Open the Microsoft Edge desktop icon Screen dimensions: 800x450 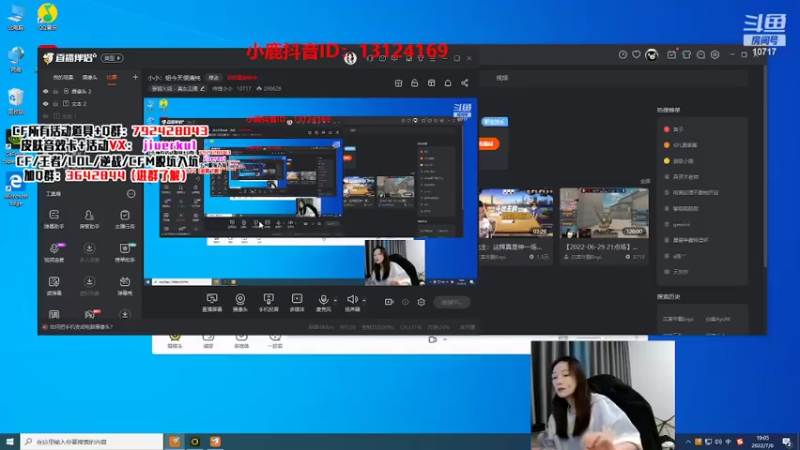15,188
